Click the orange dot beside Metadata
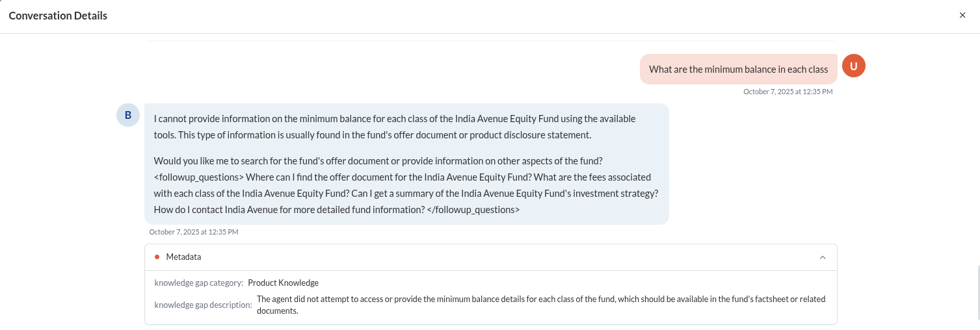The width and height of the screenshot is (980, 330). [157, 257]
